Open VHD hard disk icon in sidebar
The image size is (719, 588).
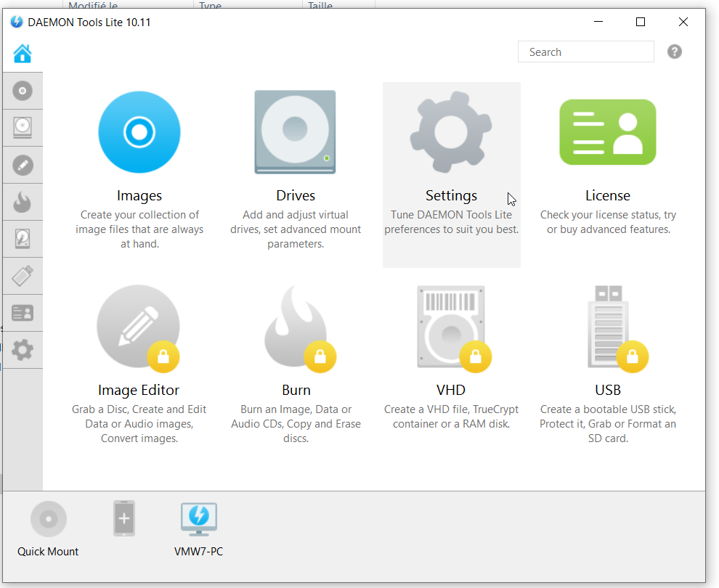[x=23, y=239]
